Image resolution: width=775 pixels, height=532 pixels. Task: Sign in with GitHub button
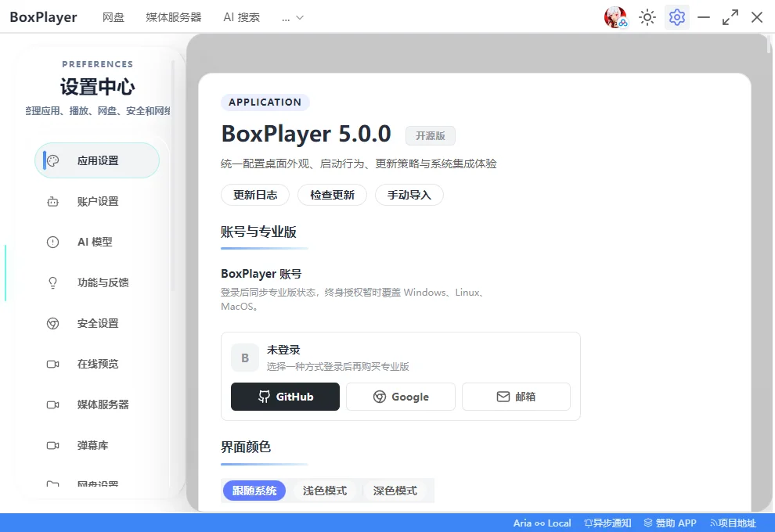pyautogui.click(x=285, y=397)
